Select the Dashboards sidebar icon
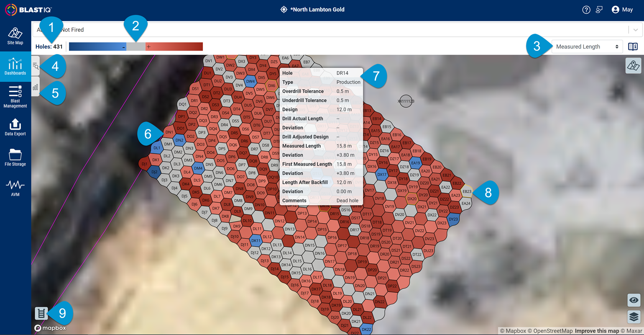 tap(15, 66)
